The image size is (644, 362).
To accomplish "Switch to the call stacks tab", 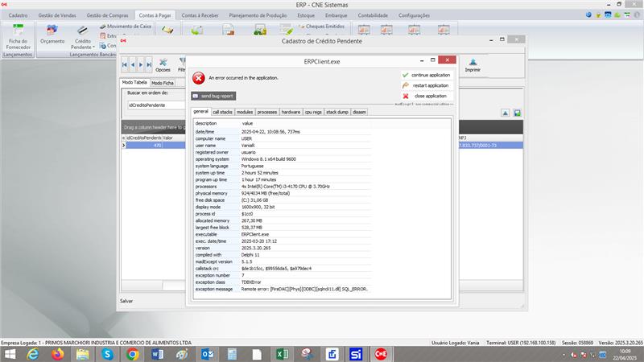I will (222, 112).
